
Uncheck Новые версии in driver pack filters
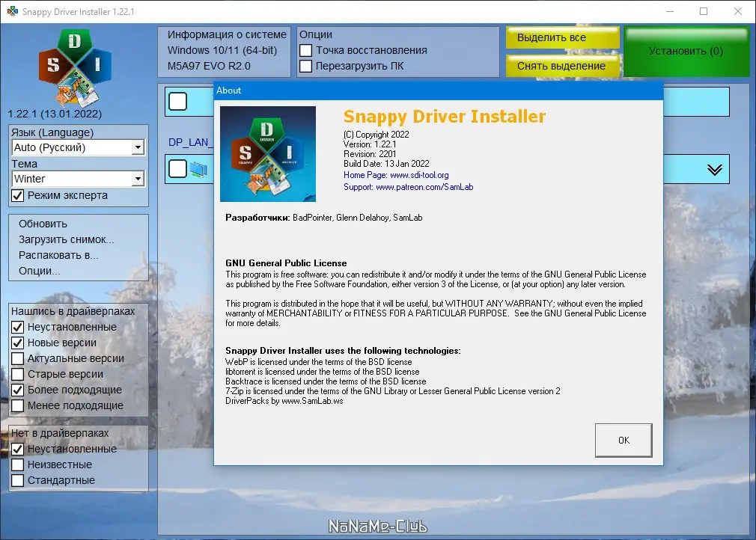16,343
